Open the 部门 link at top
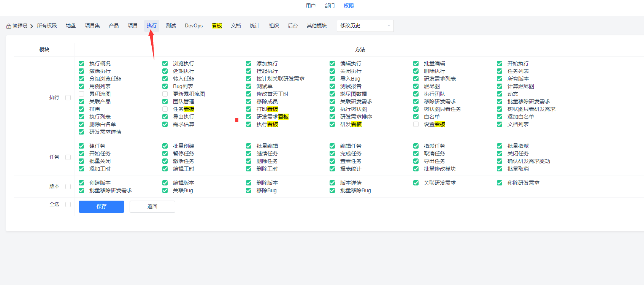 [x=330, y=6]
